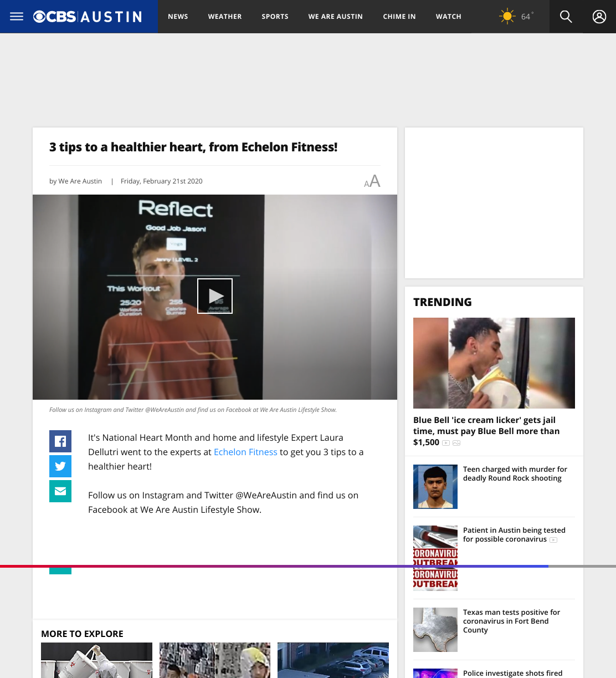The height and width of the screenshot is (678, 616).
Task: Open Blue Bell ice cream licker headline
Action: coord(486,431)
